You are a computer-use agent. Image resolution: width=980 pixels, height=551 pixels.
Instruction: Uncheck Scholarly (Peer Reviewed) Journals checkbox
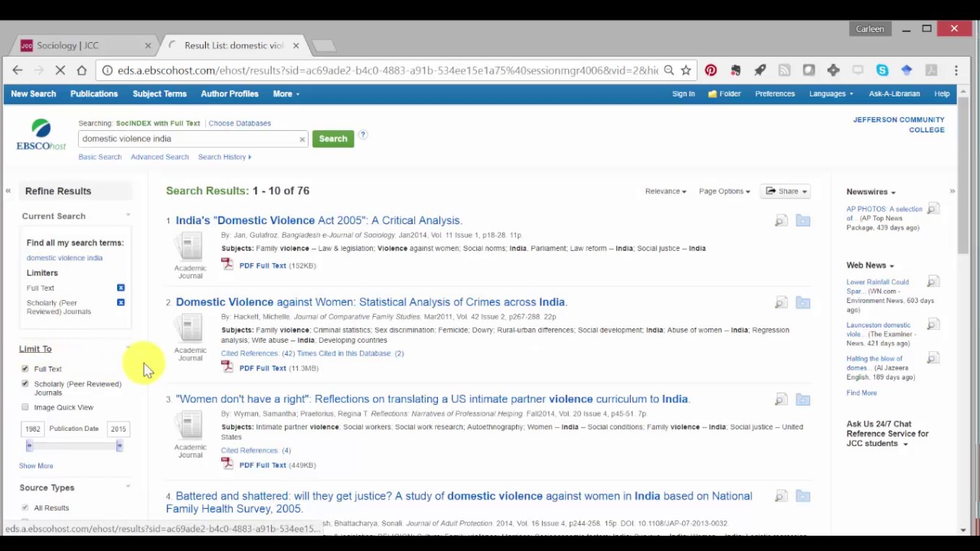coord(24,383)
